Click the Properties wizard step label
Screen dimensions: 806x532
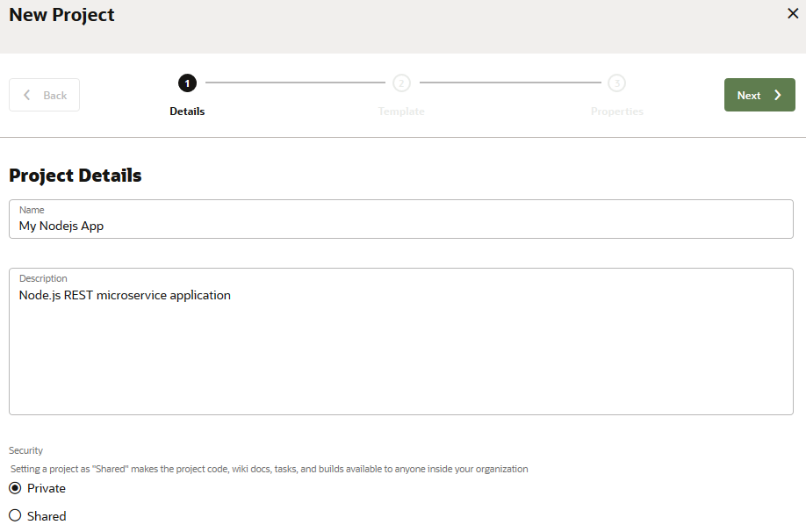[x=616, y=111]
